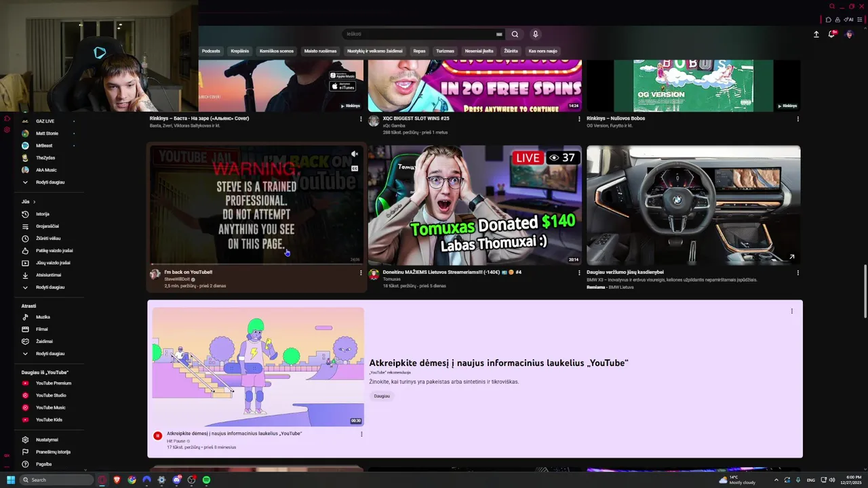Toggle captions on the Steve preview video

point(354,168)
